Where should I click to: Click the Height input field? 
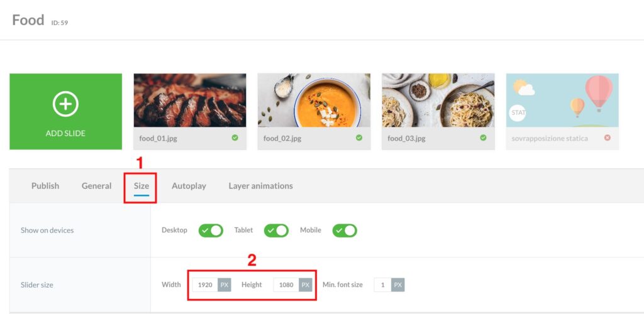tap(286, 284)
